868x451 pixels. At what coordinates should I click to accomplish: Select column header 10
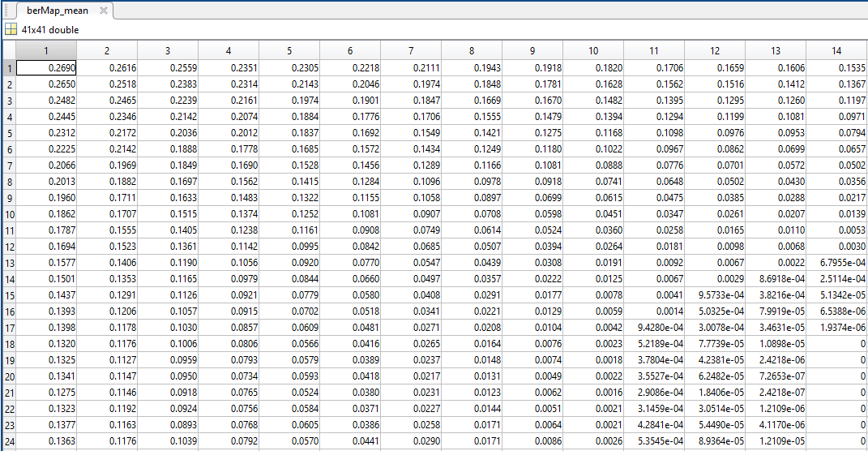[x=593, y=50]
